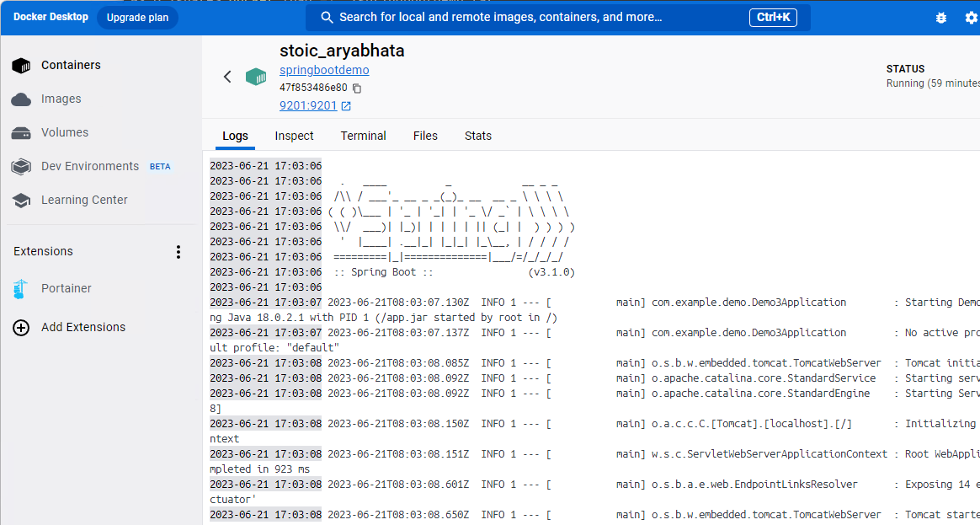The height and width of the screenshot is (525, 980).
Task: Click Add Extensions label
Action: tap(83, 327)
